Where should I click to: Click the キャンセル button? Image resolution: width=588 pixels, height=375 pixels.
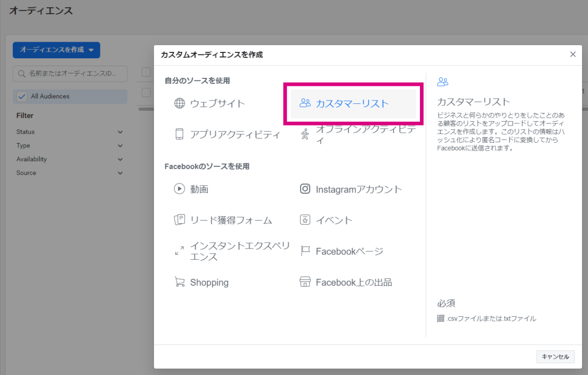[555, 357]
